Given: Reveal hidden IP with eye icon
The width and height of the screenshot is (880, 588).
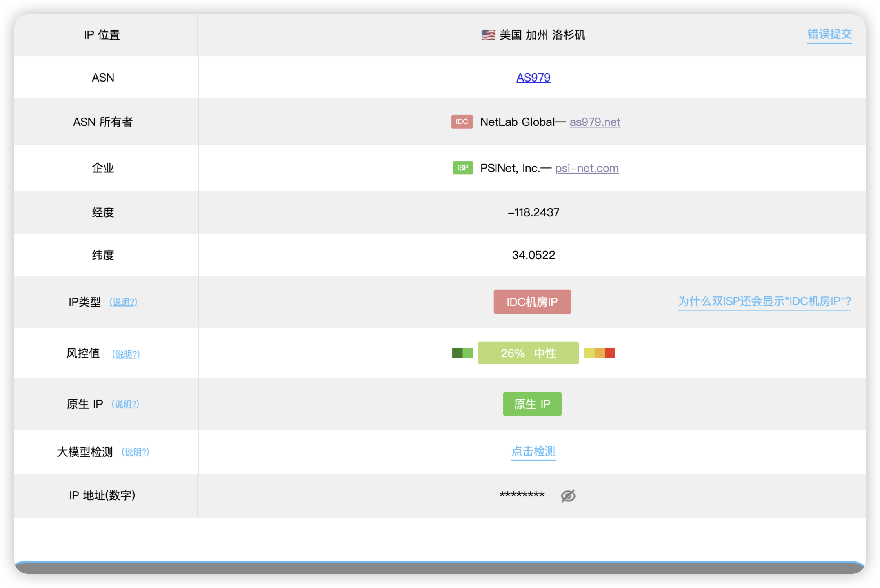Looking at the screenshot, I should [568, 495].
